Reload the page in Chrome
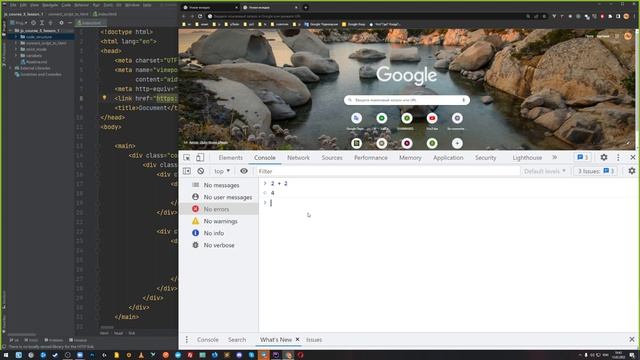This screenshot has width=640, height=360. pos(200,16)
